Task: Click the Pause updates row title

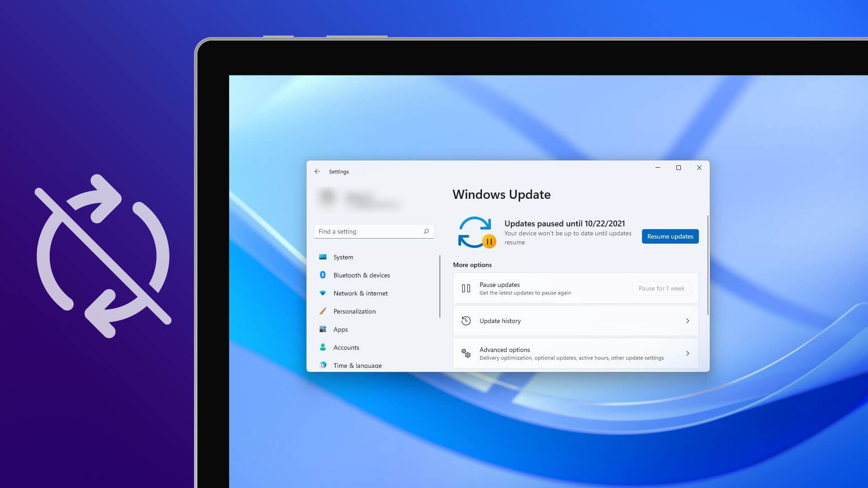Action: tap(500, 285)
